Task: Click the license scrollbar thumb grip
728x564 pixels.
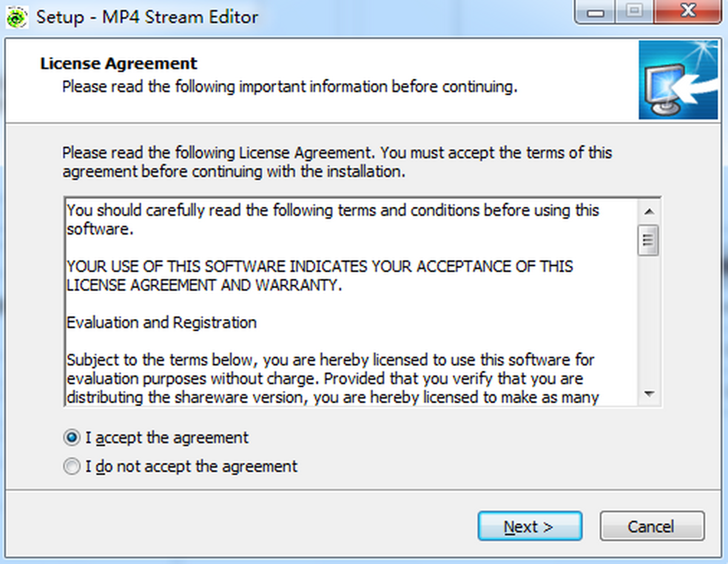Action: [649, 240]
